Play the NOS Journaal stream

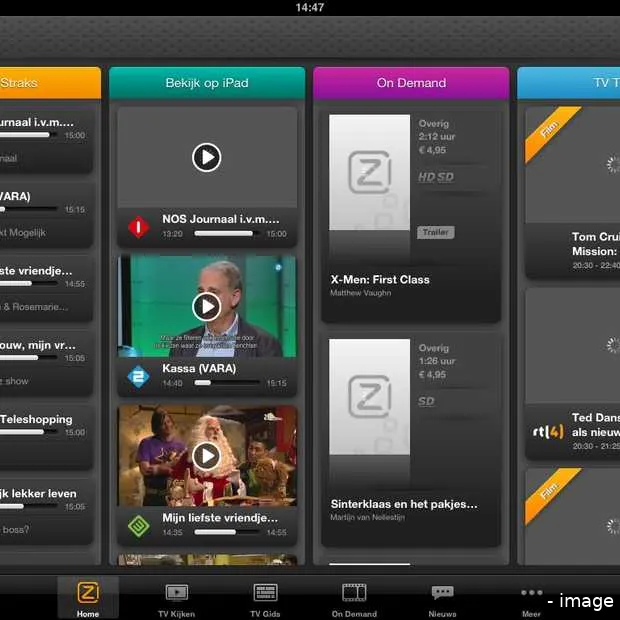coord(206,157)
